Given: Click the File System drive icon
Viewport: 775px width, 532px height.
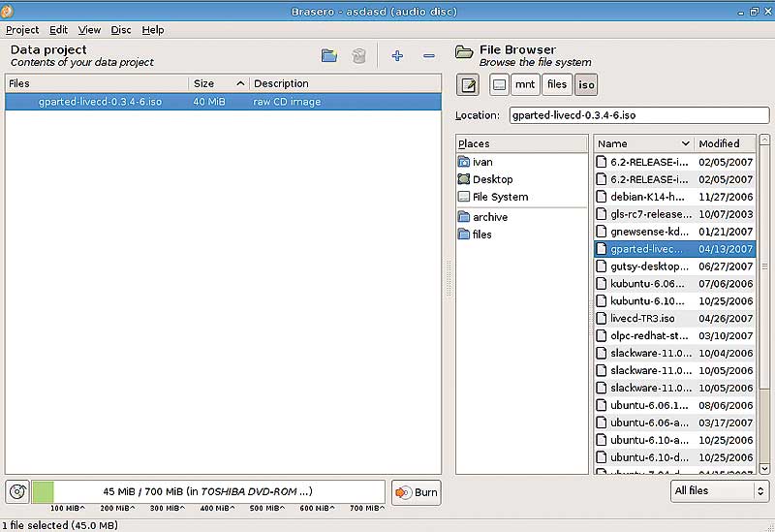Looking at the screenshot, I should pyautogui.click(x=464, y=197).
